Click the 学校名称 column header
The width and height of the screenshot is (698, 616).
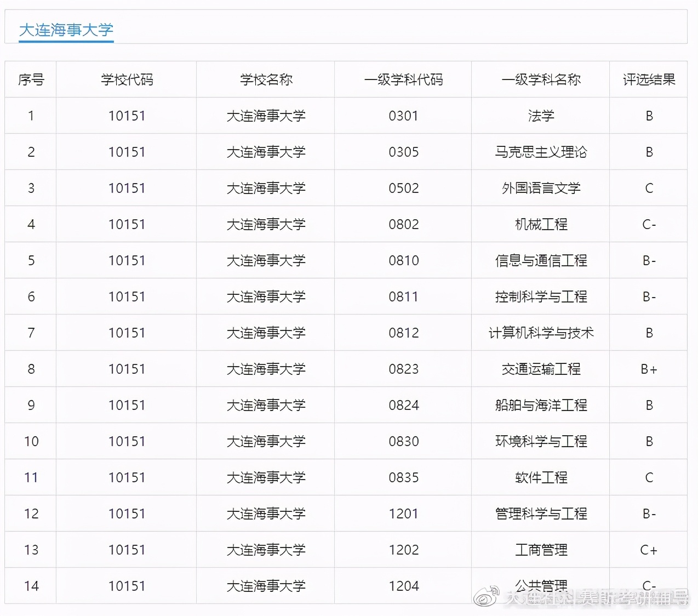point(265,79)
